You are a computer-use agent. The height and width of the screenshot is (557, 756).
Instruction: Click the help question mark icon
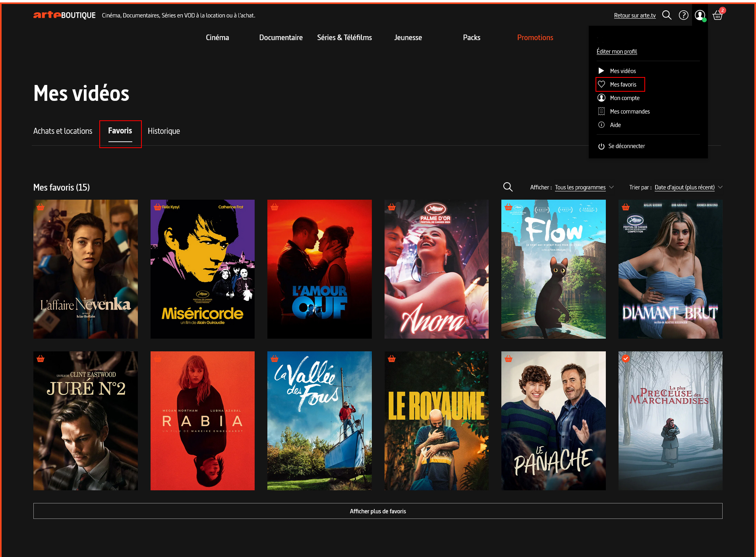(x=683, y=15)
